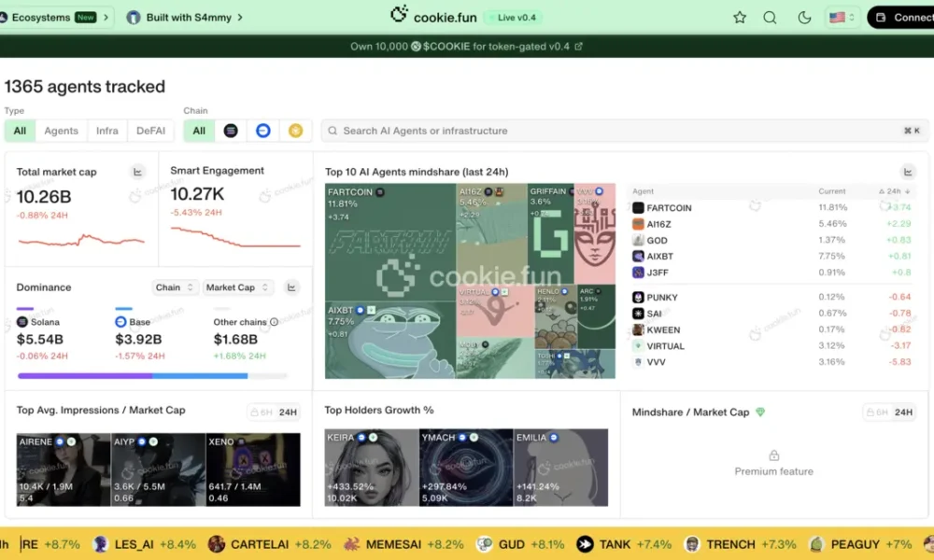Open the $COOKIE token-gated banner link

(466, 47)
